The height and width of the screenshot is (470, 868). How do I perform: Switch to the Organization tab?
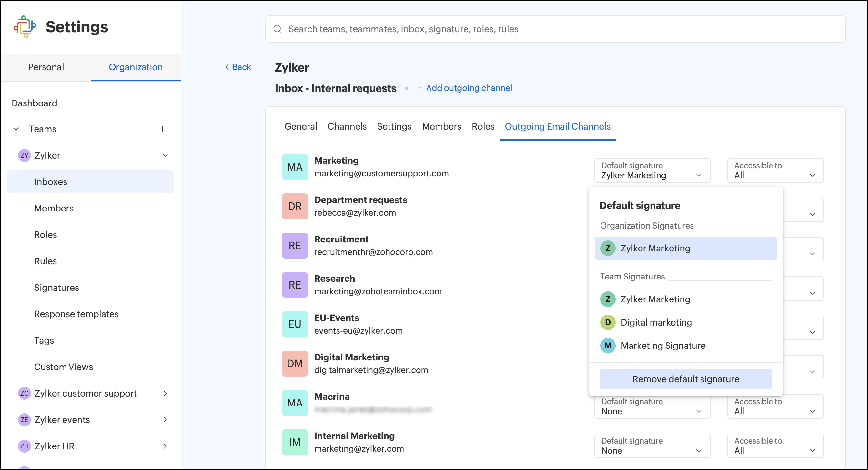pyautogui.click(x=136, y=67)
